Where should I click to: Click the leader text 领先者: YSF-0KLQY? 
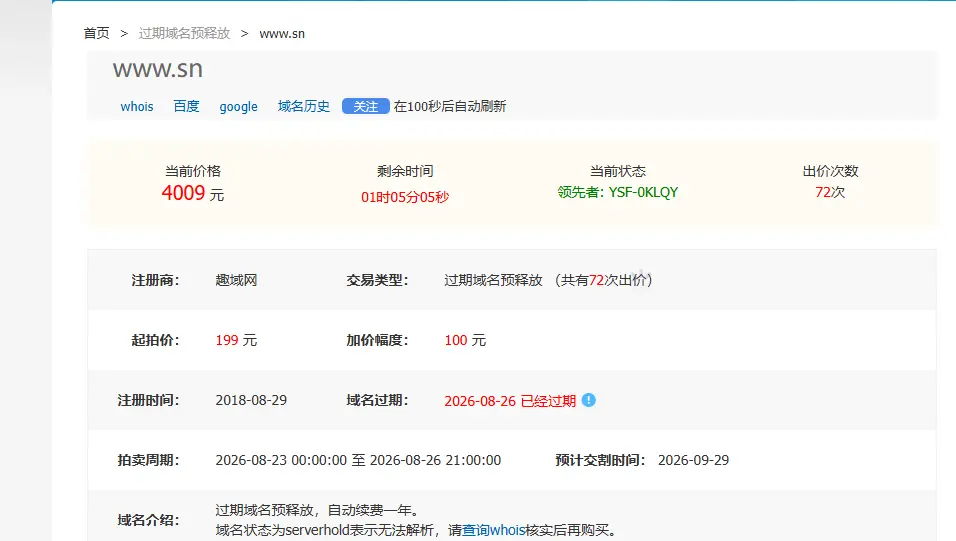(x=618, y=193)
